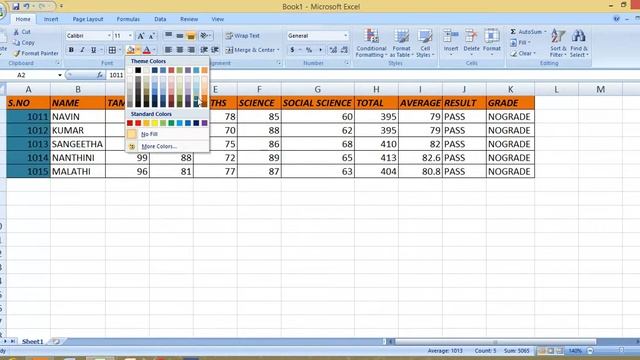Decrease indent in alignment group
Screen dimensions: 640x360
[x=204, y=50]
